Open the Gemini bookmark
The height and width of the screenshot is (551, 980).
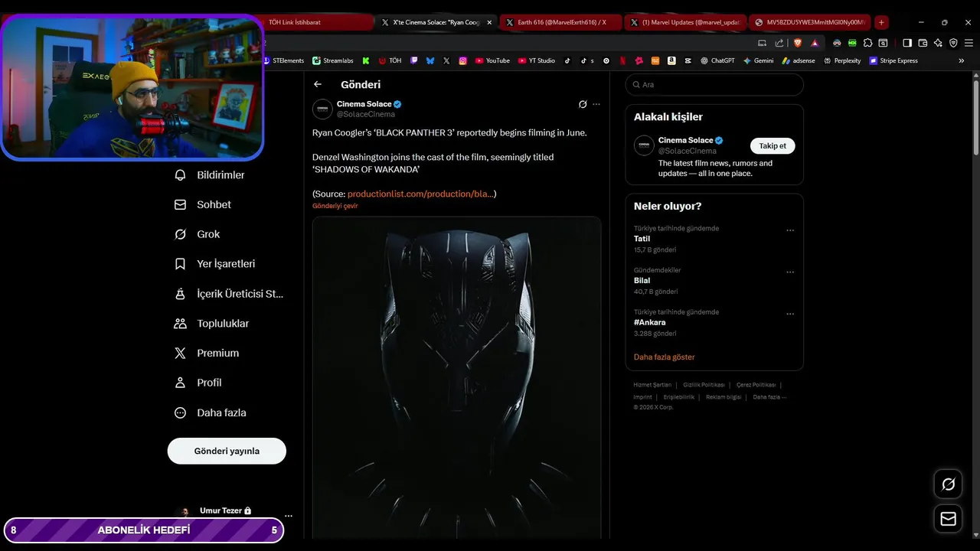click(758, 60)
